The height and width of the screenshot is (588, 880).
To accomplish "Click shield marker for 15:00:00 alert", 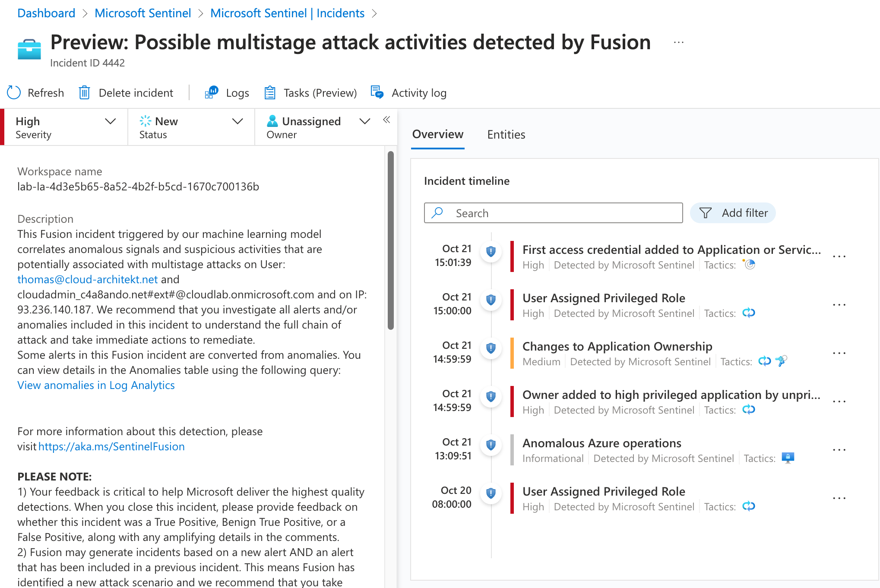I will (x=491, y=300).
